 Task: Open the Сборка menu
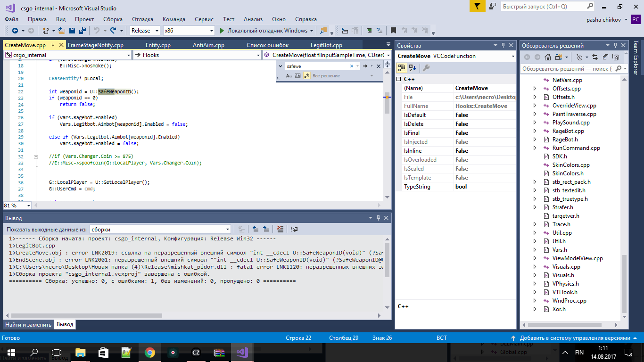tap(113, 19)
